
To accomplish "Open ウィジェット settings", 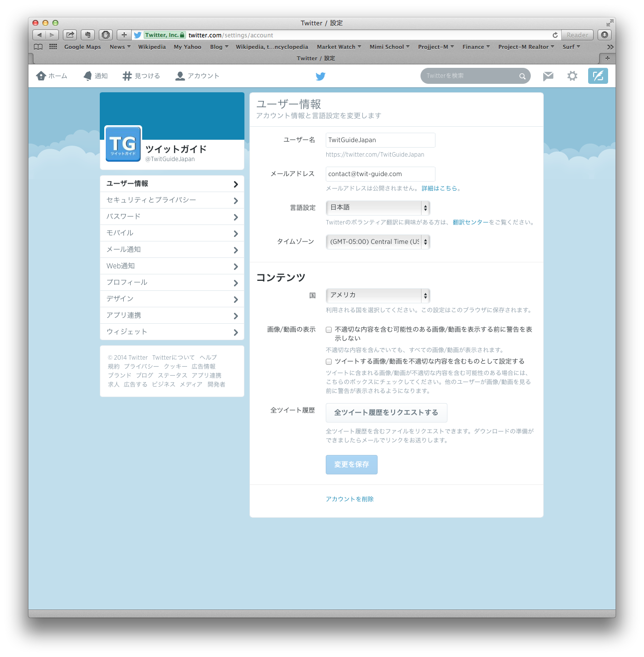I will coord(172,332).
